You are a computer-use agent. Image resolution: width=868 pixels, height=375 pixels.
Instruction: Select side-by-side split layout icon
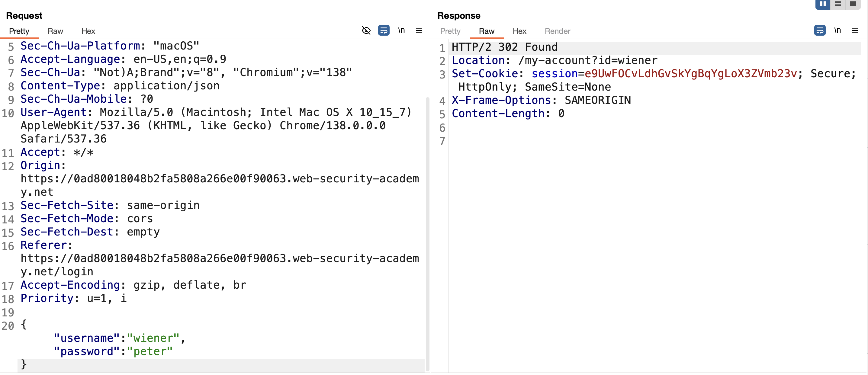[823, 4]
